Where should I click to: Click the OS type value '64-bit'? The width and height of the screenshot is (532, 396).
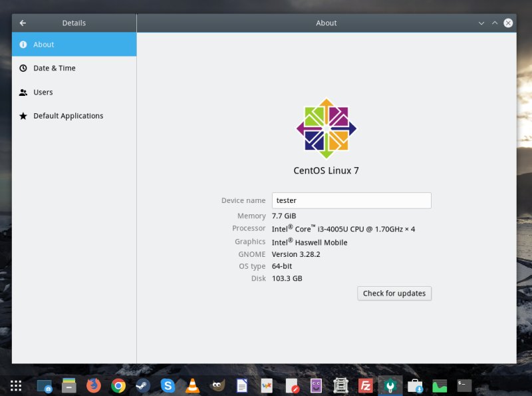coord(281,266)
